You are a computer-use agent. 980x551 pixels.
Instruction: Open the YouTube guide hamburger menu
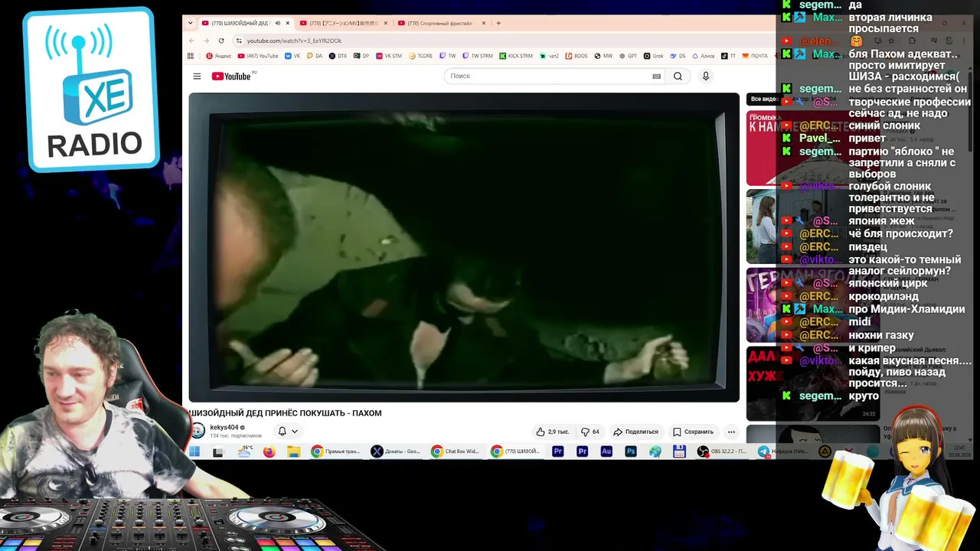197,76
